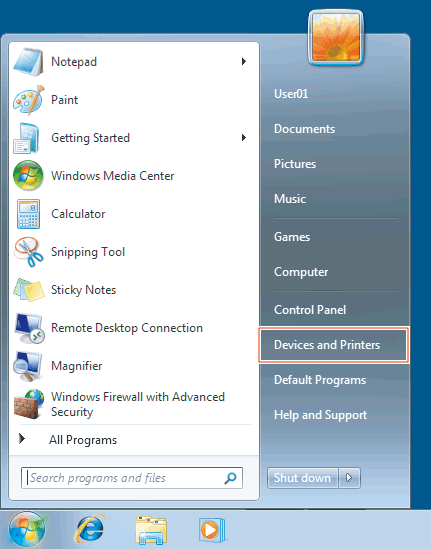Expand the Notepad jump list arrow

coord(244,62)
